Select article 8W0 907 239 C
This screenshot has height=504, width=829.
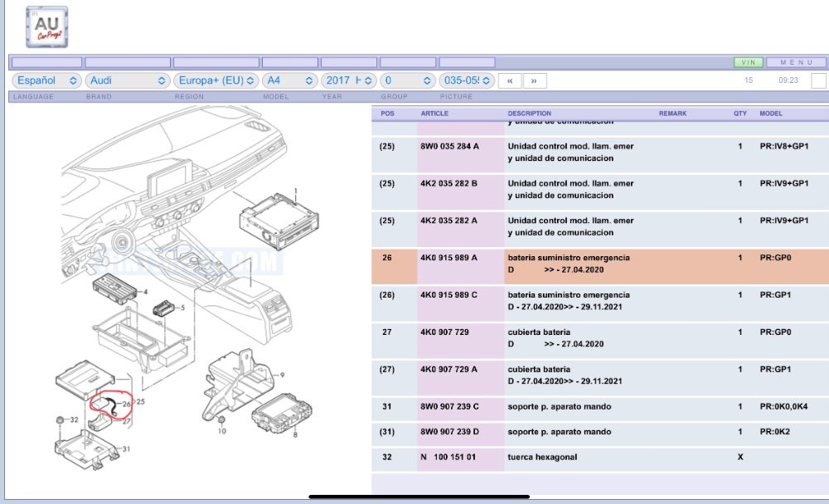pos(449,407)
